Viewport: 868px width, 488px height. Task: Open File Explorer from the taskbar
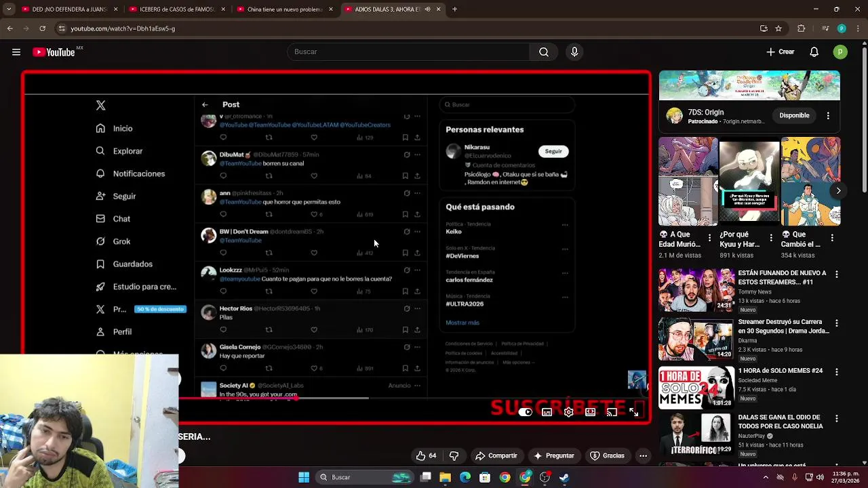[446, 477]
